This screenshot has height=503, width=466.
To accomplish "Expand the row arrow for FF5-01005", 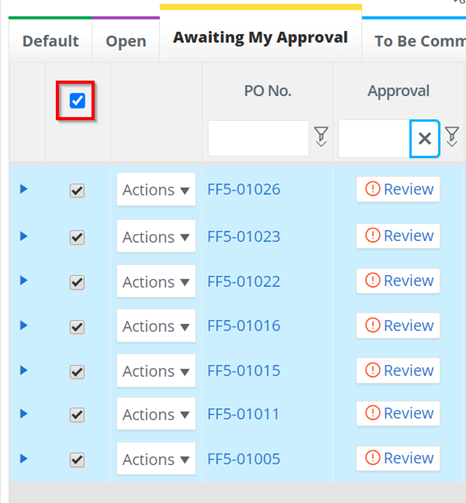I will (23, 459).
